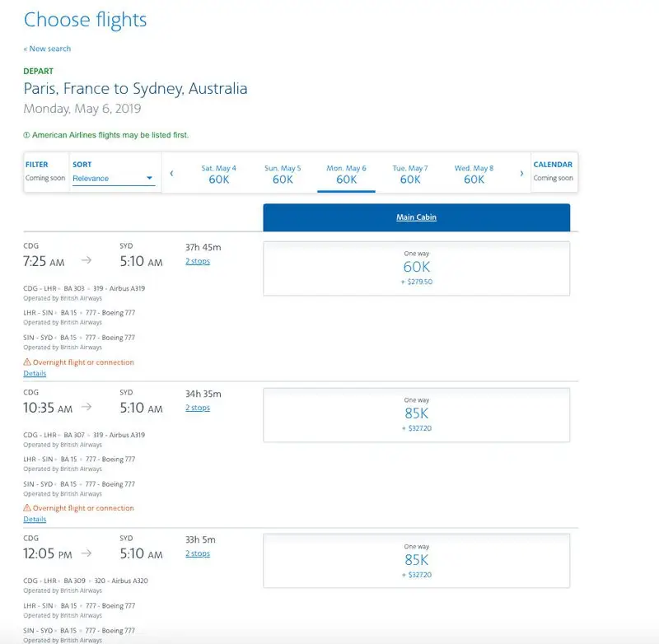This screenshot has height=644, width=659.
Task: Select the Wed, May 8 date tab
Action: click(474, 174)
